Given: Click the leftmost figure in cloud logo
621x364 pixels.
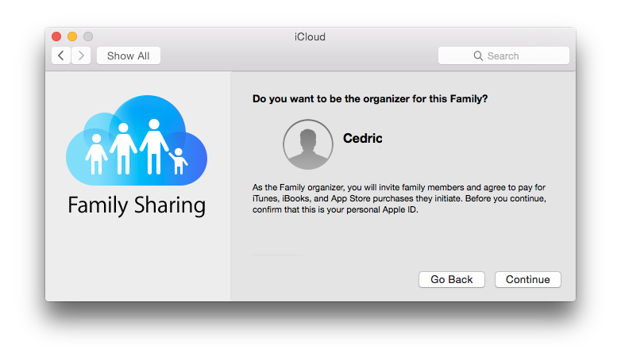Looking at the screenshot, I should tap(96, 154).
